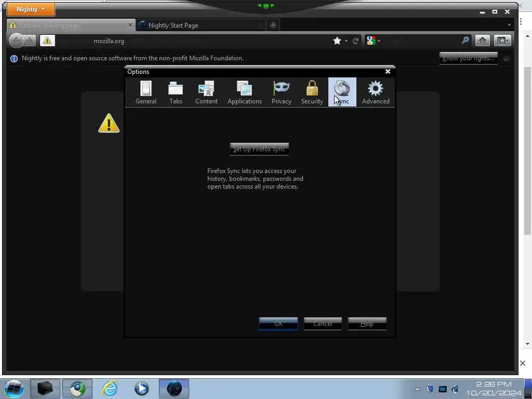Go back with the back arrow

(x=18, y=41)
